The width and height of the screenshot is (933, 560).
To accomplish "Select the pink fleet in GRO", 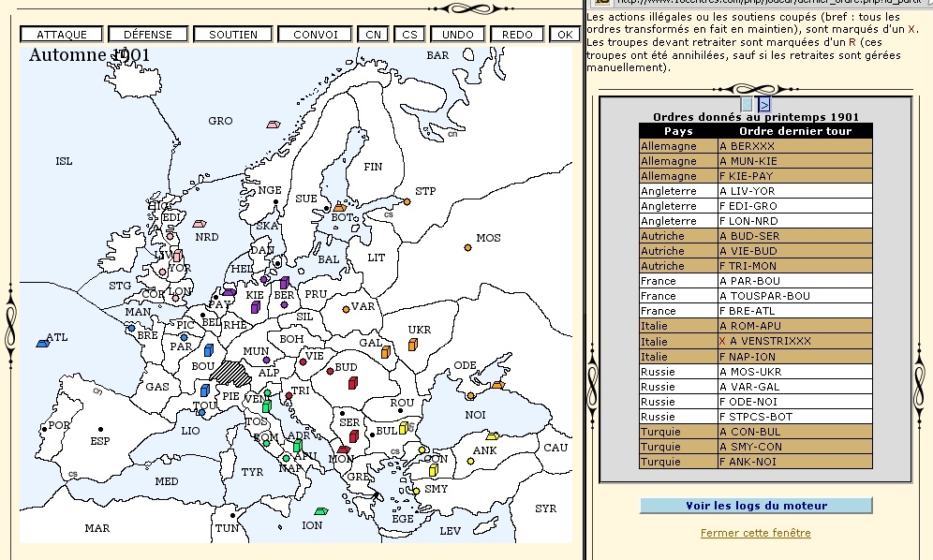I will [274, 125].
